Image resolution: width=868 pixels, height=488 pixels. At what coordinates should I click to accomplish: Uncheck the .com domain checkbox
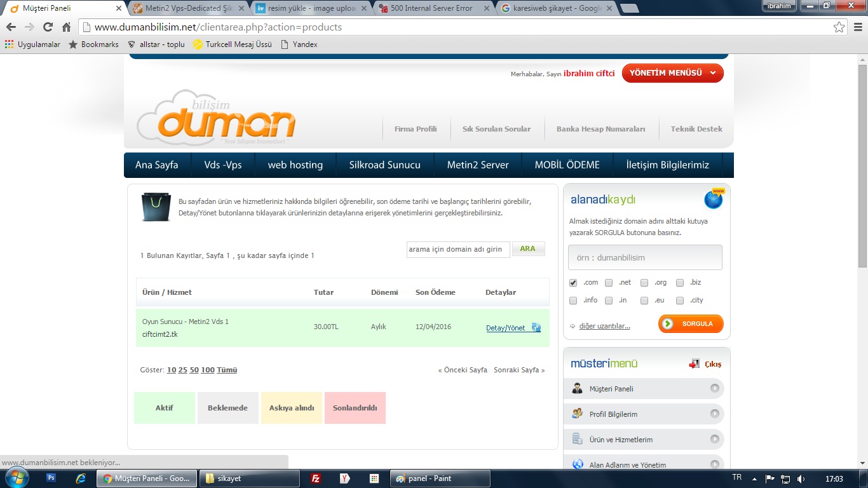573,283
